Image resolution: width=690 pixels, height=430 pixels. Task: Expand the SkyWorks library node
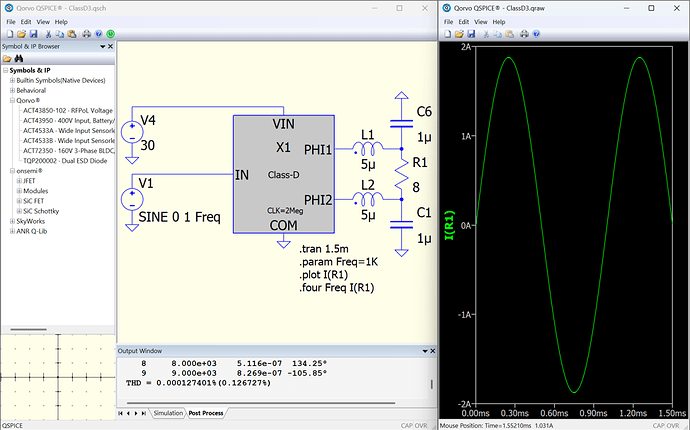[x=12, y=221]
